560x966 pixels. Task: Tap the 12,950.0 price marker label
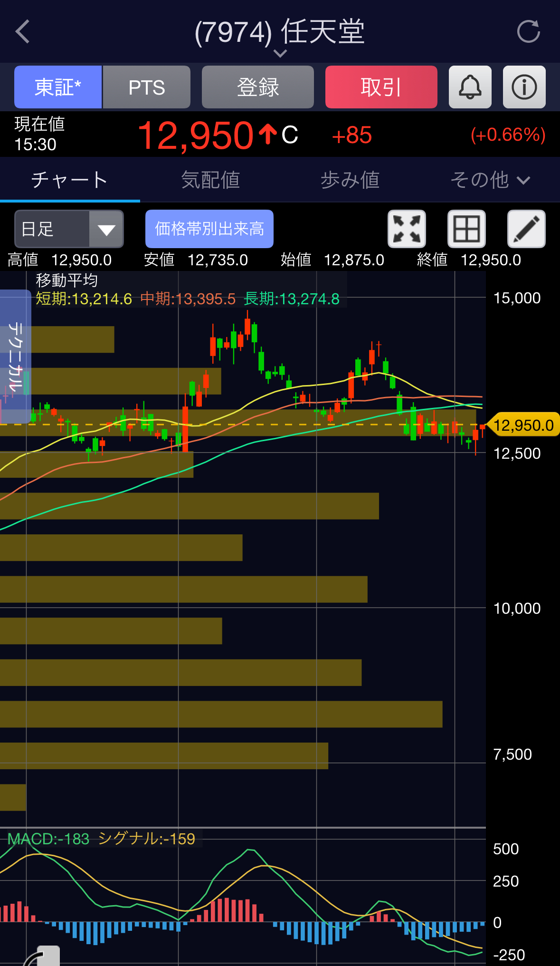pos(523,425)
